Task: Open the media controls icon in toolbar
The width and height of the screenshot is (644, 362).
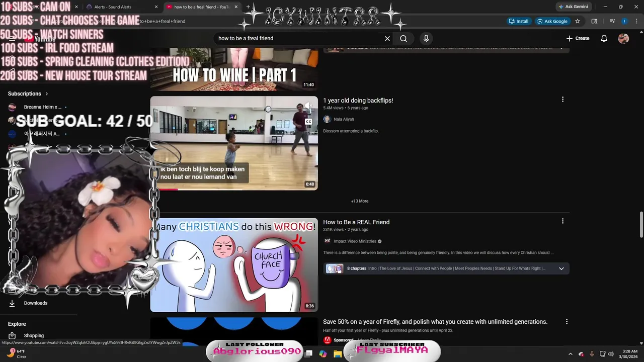Action: tap(612, 21)
